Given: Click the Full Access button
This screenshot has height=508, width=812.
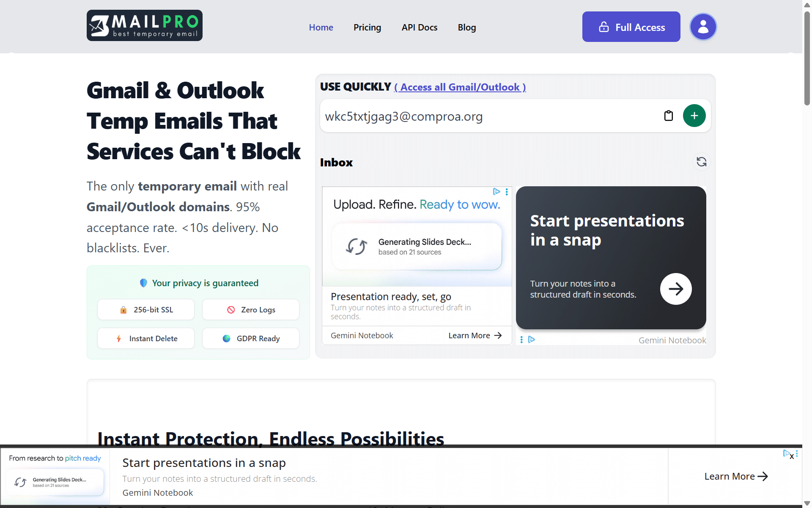Looking at the screenshot, I should [x=631, y=27].
